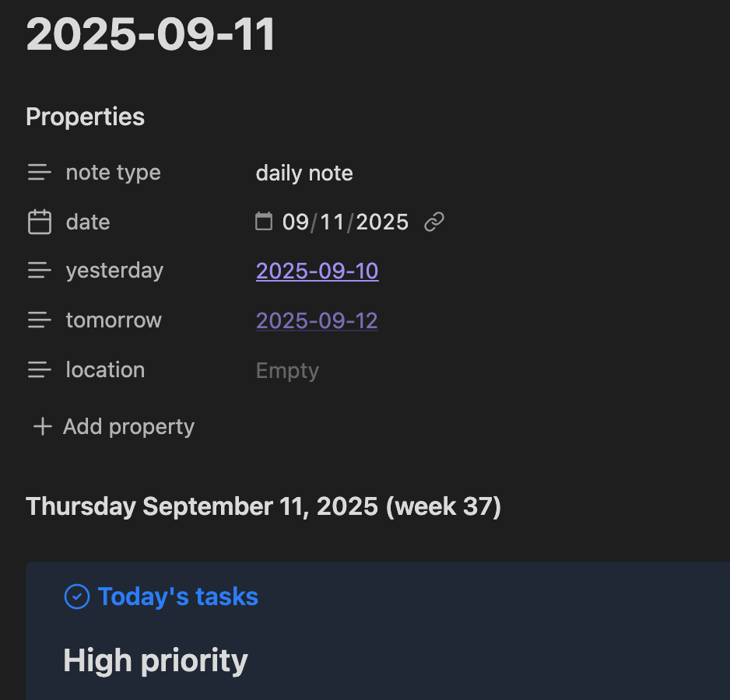This screenshot has width=730, height=700.
Task: Click the location property icon
Action: pos(40,370)
